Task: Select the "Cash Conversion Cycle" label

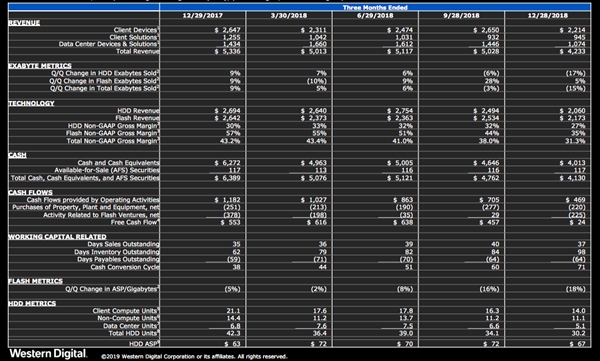Action: pyautogui.click(x=125, y=267)
